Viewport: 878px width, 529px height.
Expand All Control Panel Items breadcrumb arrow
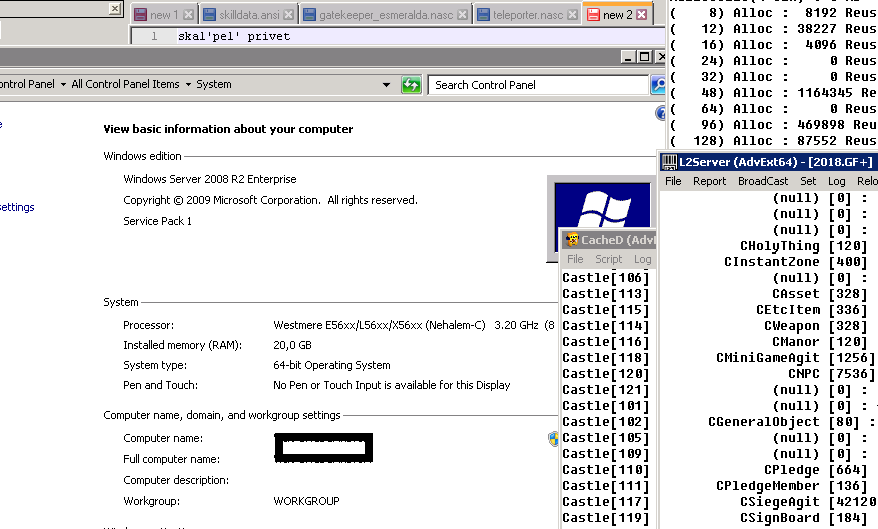[x=188, y=85]
